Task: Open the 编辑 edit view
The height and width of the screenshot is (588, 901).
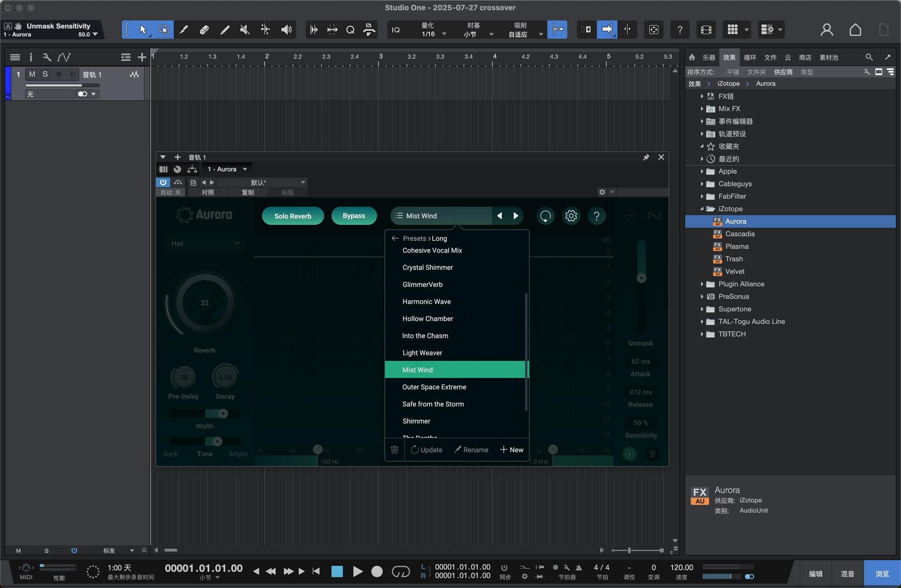Action: pyautogui.click(x=816, y=573)
